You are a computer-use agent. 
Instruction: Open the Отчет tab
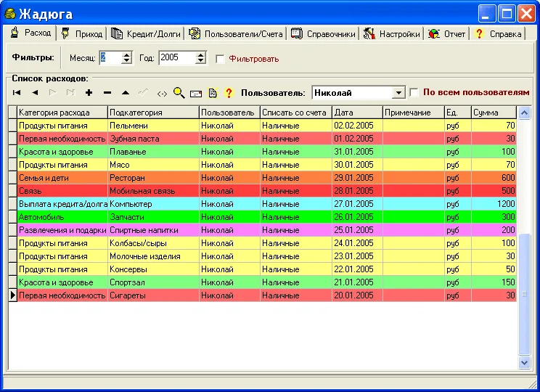(448, 33)
